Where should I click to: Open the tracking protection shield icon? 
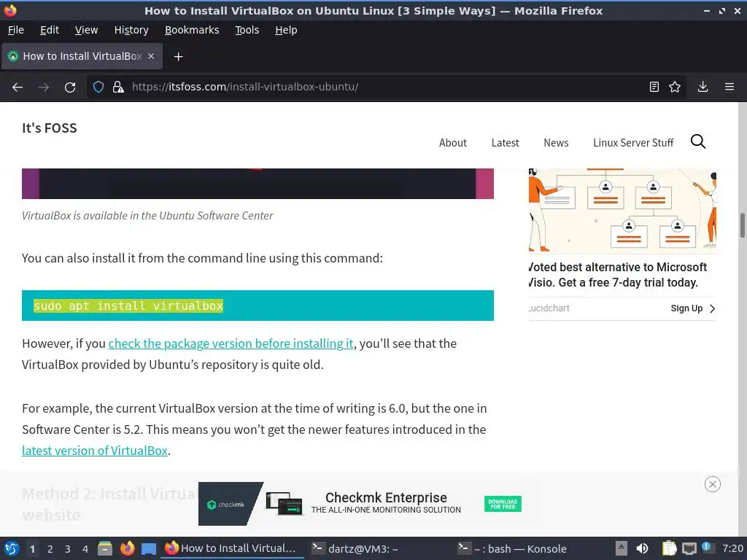pyautogui.click(x=98, y=87)
